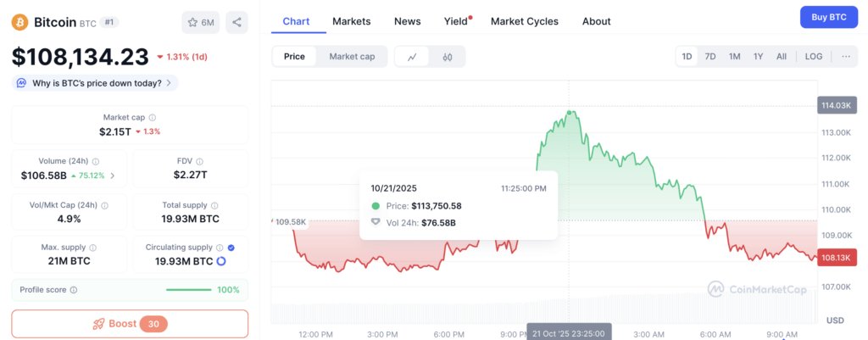868x340 pixels.
Task: Click the share icon next to Bitcoin
Action: (x=236, y=22)
